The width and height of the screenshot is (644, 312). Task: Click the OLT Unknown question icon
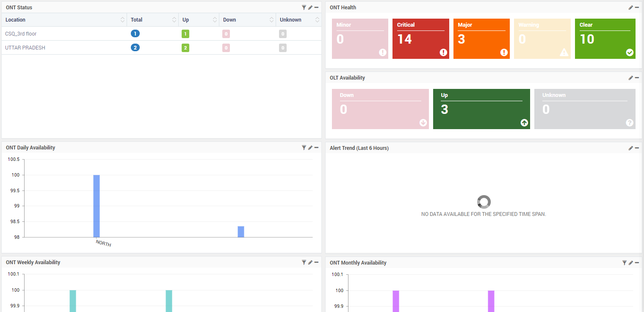(x=630, y=123)
